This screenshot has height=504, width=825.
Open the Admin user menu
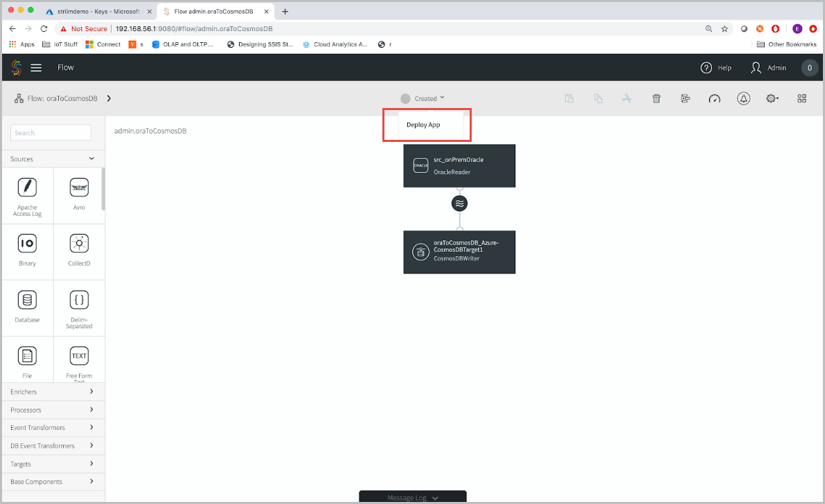coord(769,68)
